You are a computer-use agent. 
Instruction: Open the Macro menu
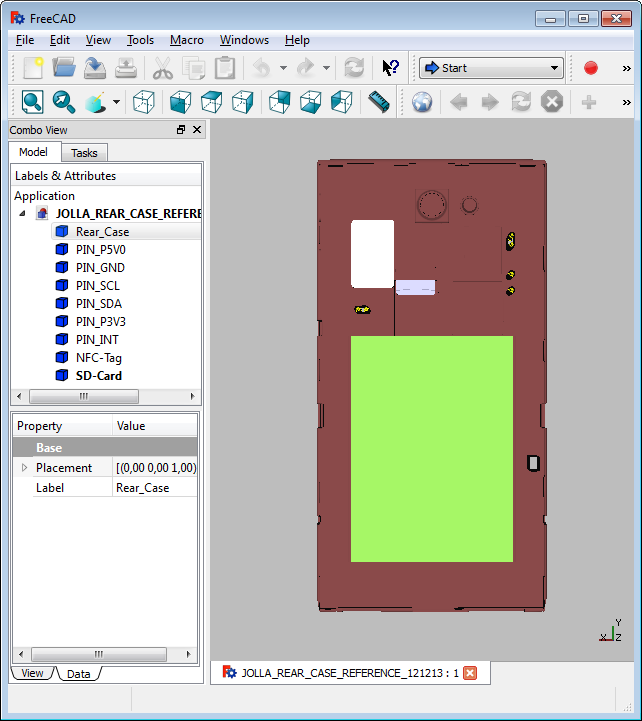pyautogui.click(x=187, y=40)
